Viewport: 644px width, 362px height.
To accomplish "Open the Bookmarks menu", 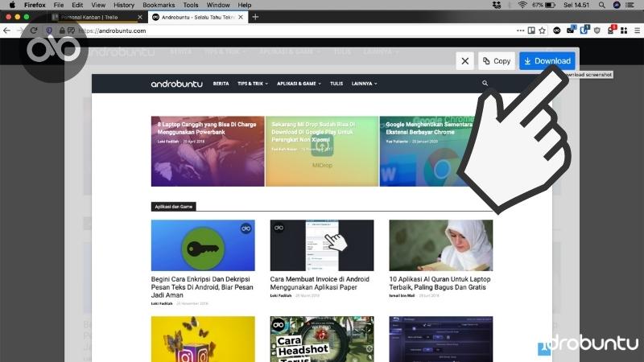I will point(159,5).
